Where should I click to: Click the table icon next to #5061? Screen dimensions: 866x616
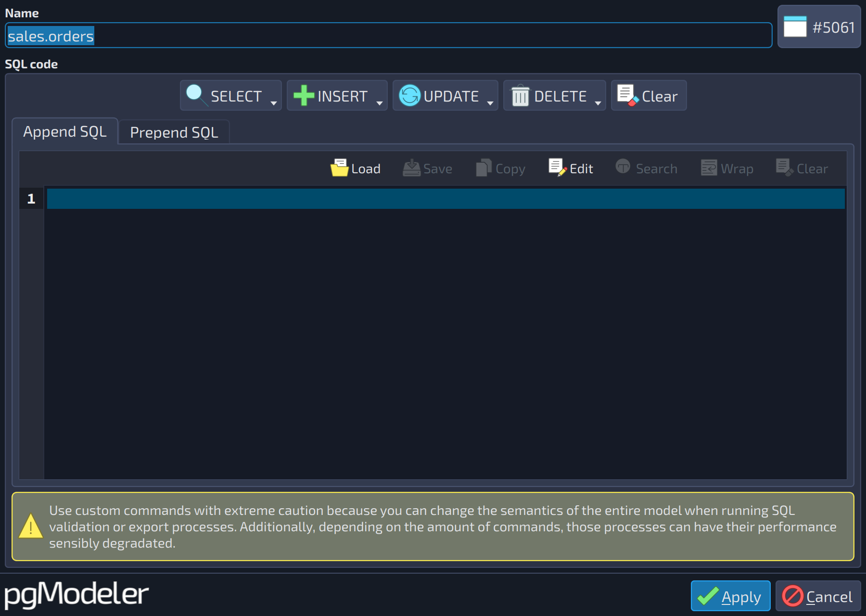point(795,26)
